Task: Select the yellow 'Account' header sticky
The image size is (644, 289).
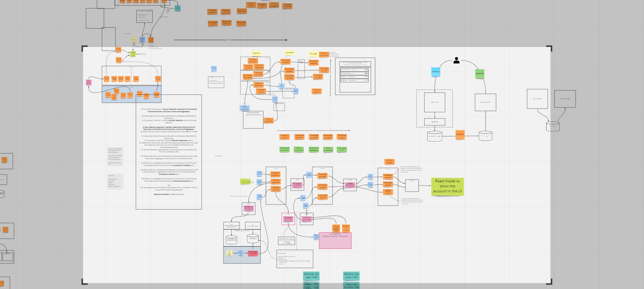Action: (313, 54)
